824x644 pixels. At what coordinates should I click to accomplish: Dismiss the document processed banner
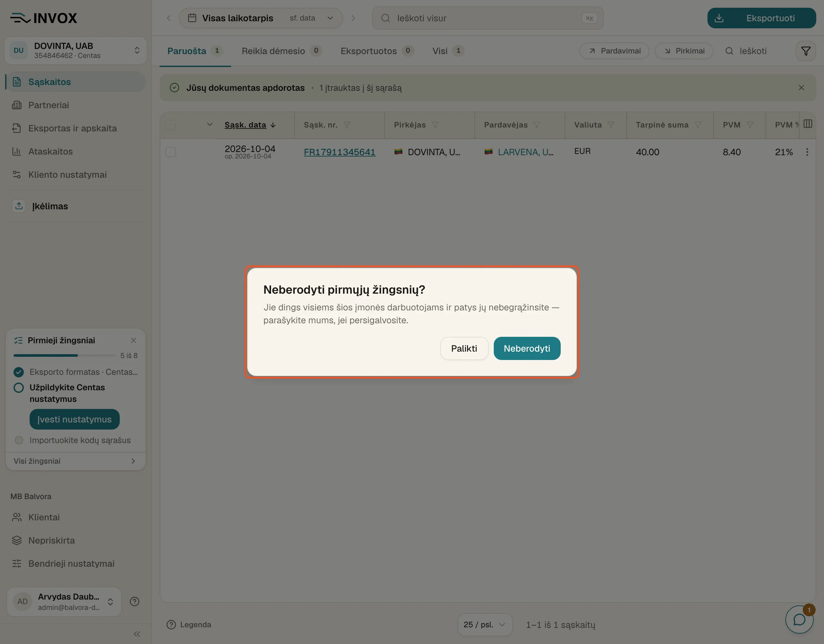click(801, 88)
